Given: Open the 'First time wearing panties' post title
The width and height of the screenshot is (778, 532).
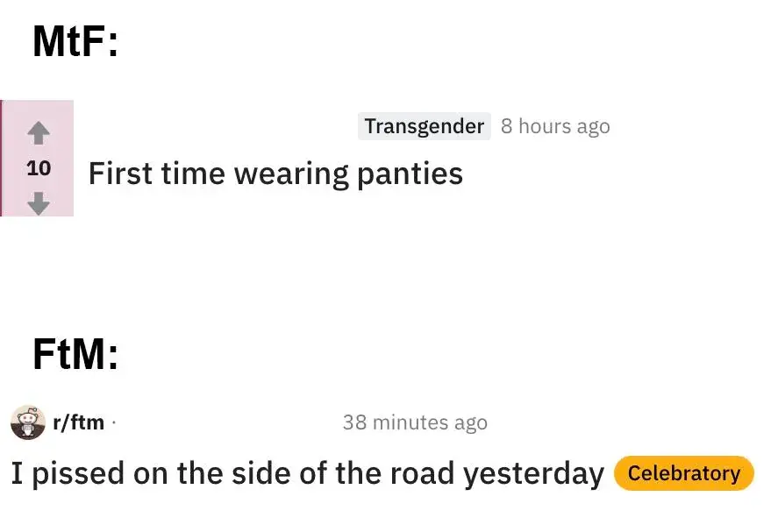Looking at the screenshot, I should click(x=275, y=174).
